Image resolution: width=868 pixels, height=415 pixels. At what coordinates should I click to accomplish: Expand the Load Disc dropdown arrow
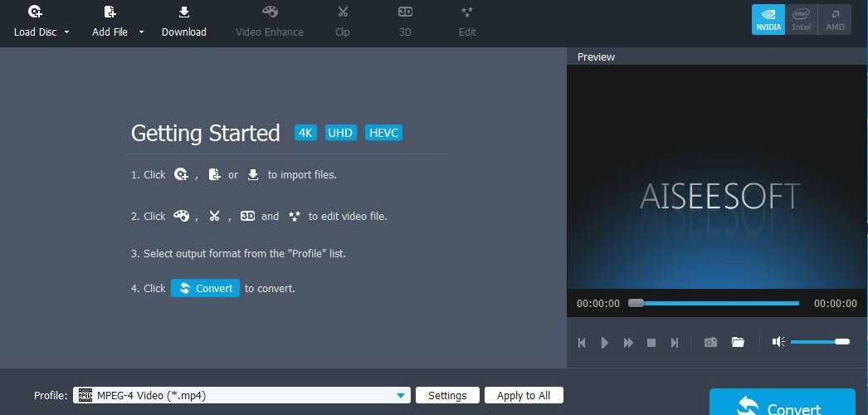(x=67, y=32)
